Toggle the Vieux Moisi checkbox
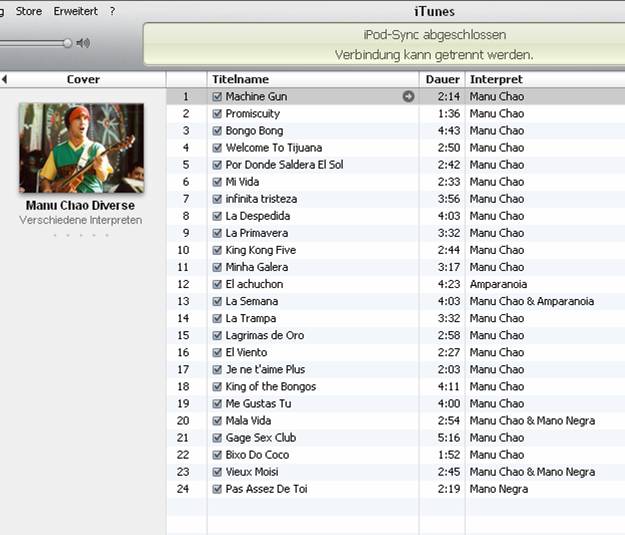This screenshot has width=625, height=535. pyautogui.click(x=217, y=472)
